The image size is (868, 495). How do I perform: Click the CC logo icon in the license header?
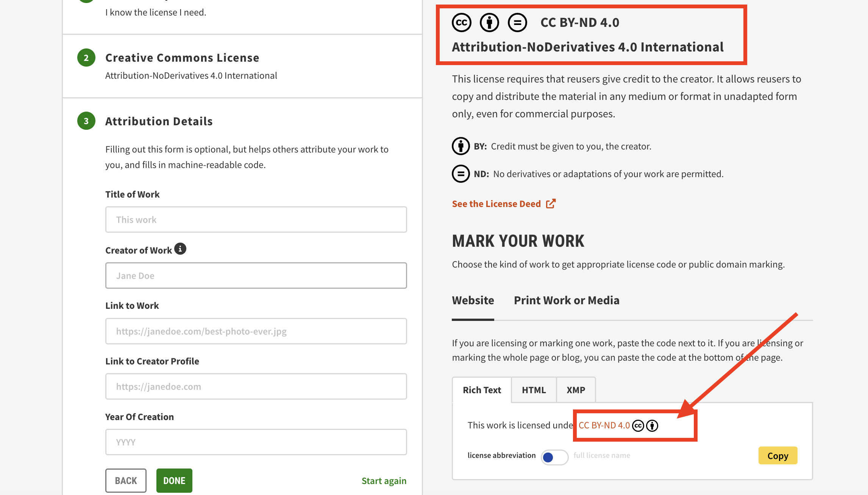click(461, 22)
